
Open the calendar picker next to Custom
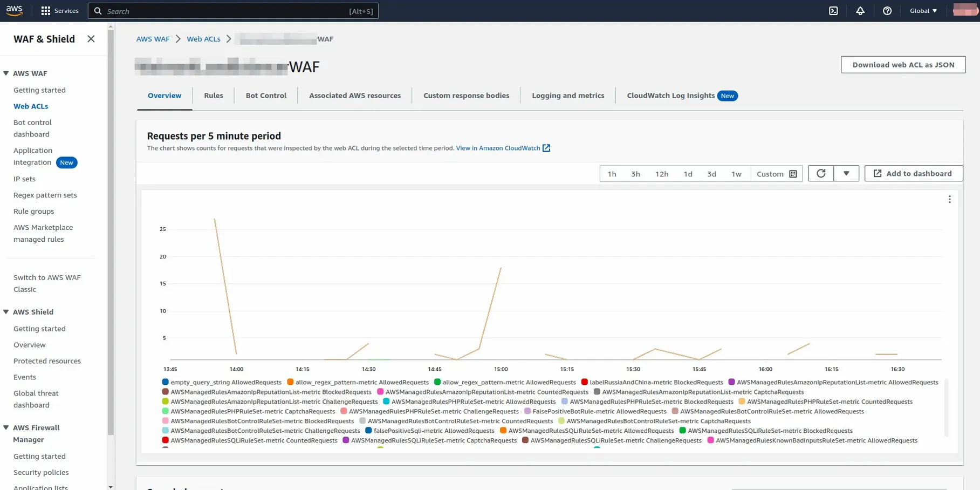(x=792, y=174)
